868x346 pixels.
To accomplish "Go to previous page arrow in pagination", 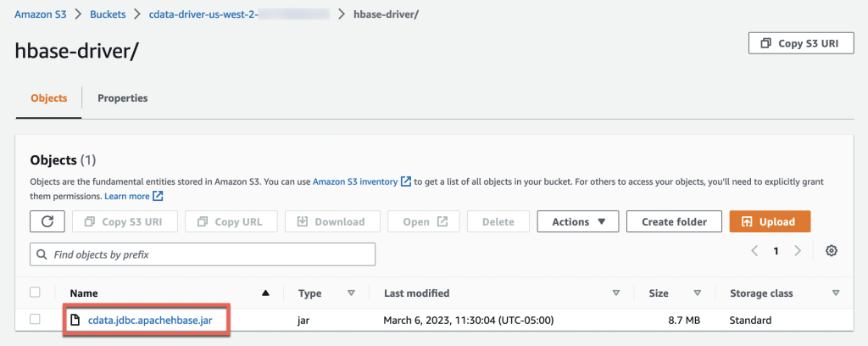I will (x=754, y=251).
